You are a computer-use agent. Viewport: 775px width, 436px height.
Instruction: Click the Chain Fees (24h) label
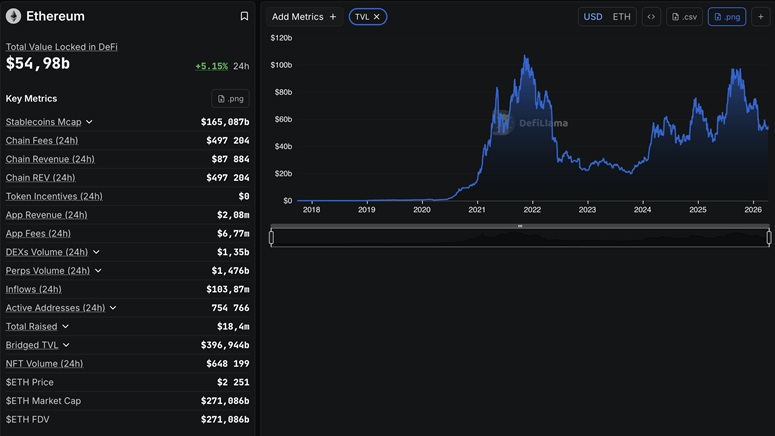tap(42, 140)
